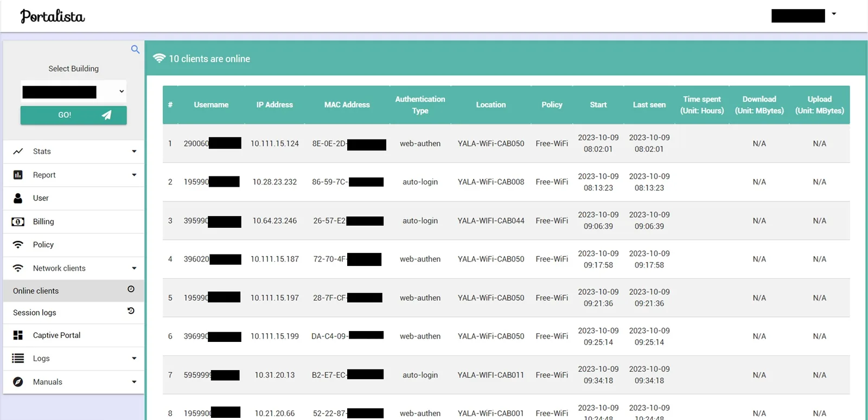Click the User person icon

(x=18, y=198)
